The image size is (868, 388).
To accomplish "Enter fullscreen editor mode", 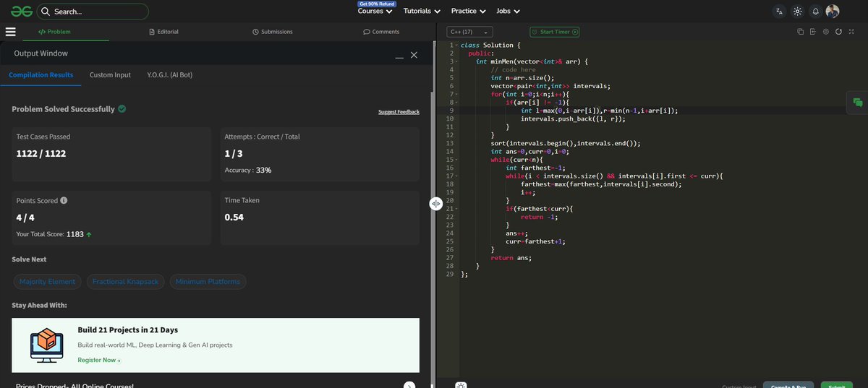I will tap(851, 32).
